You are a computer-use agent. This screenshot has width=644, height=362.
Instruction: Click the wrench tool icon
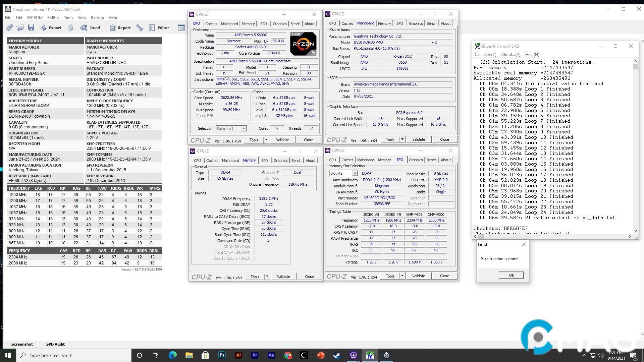140,28
